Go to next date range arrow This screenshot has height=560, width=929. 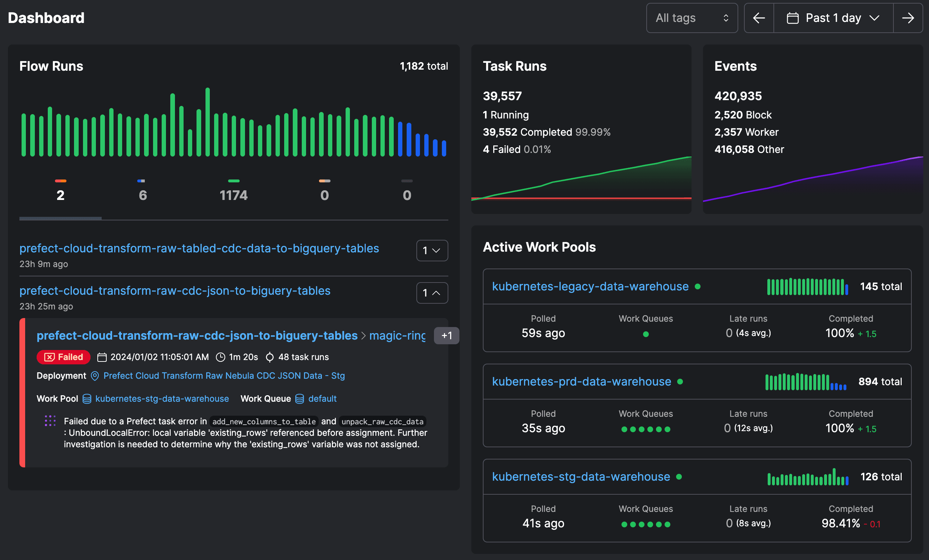point(908,18)
